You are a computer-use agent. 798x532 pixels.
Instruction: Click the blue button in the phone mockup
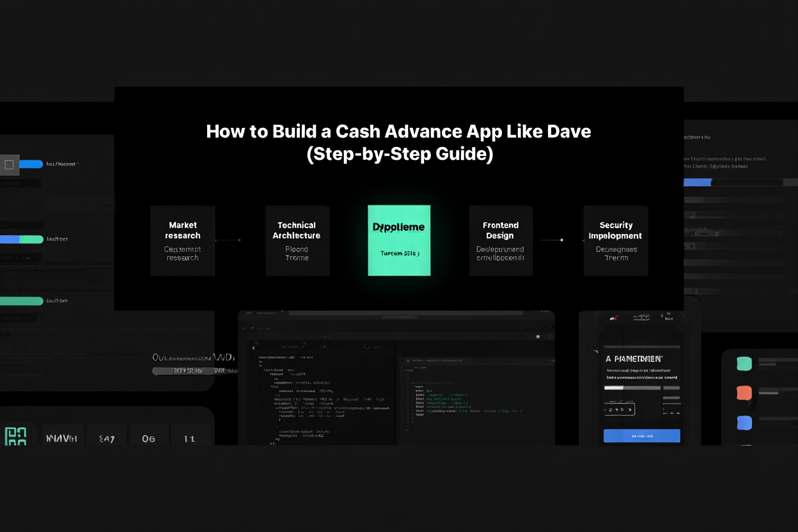[x=642, y=436]
